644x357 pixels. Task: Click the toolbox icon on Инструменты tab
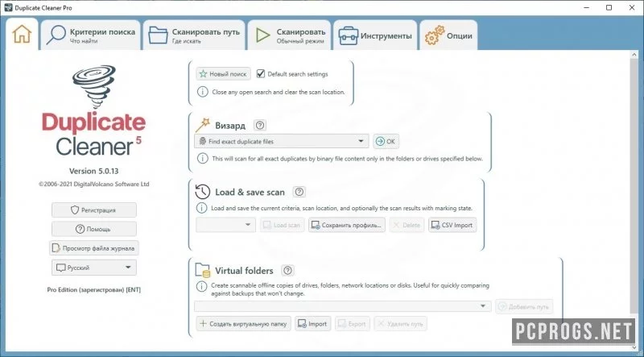349,35
